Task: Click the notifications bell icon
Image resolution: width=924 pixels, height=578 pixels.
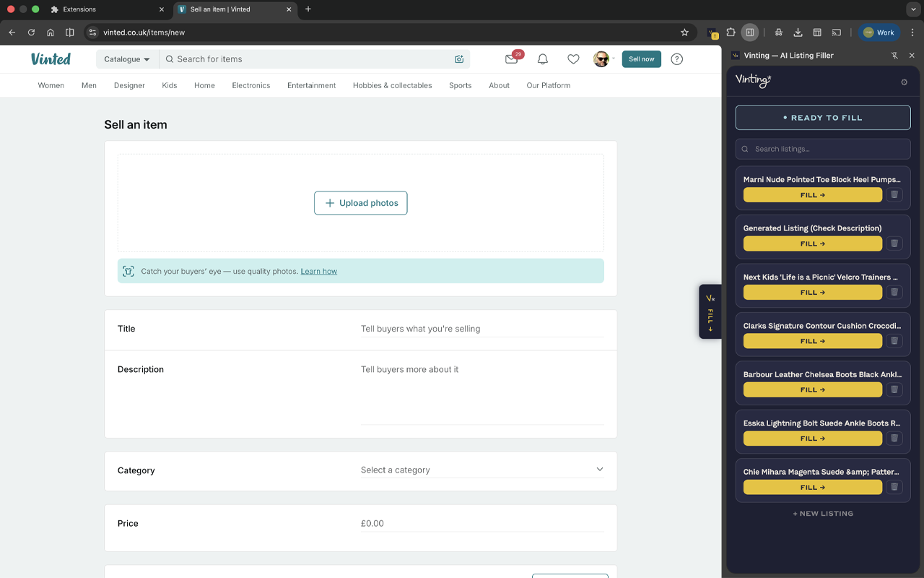Action: pyautogui.click(x=542, y=59)
